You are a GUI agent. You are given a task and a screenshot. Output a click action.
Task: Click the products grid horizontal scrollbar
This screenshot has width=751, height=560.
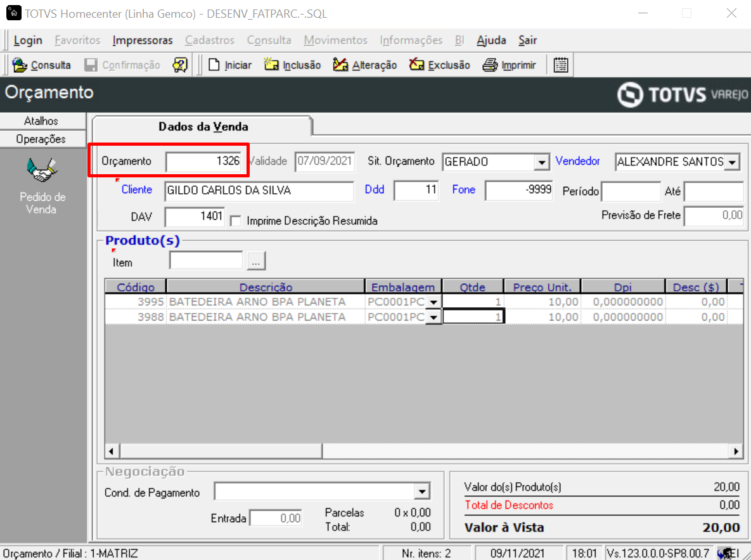point(424,451)
